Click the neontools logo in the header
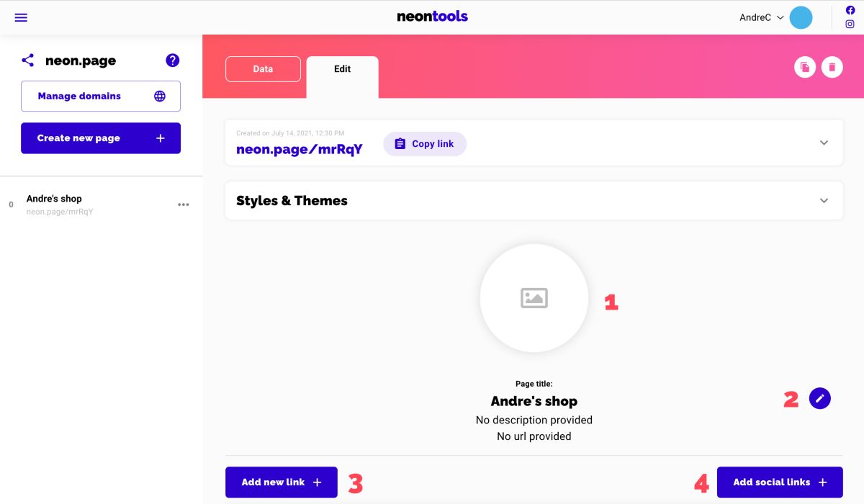The width and height of the screenshot is (864, 504). (432, 16)
